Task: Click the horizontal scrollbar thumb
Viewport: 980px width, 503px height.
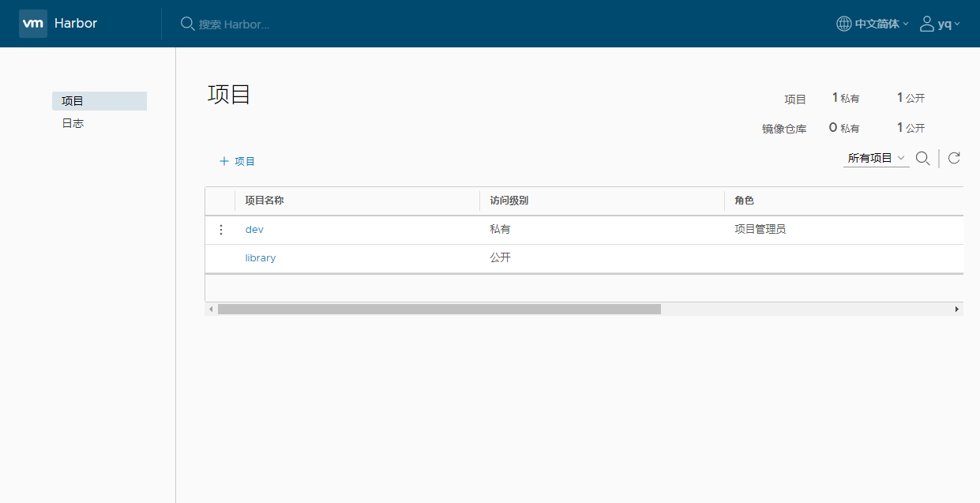Action: (x=439, y=310)
